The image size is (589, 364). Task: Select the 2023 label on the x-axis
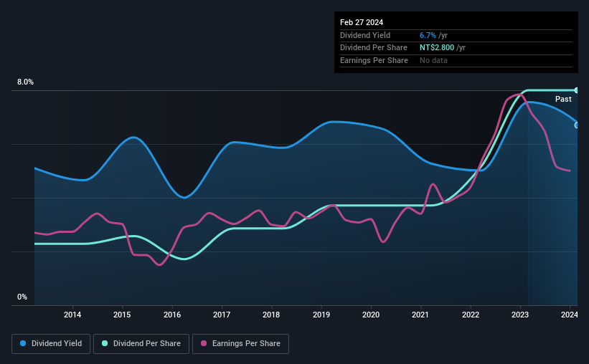(520, 315)
